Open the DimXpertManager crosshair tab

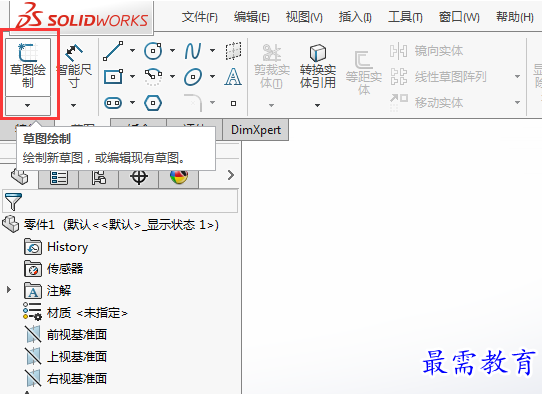tap(139, 178)
